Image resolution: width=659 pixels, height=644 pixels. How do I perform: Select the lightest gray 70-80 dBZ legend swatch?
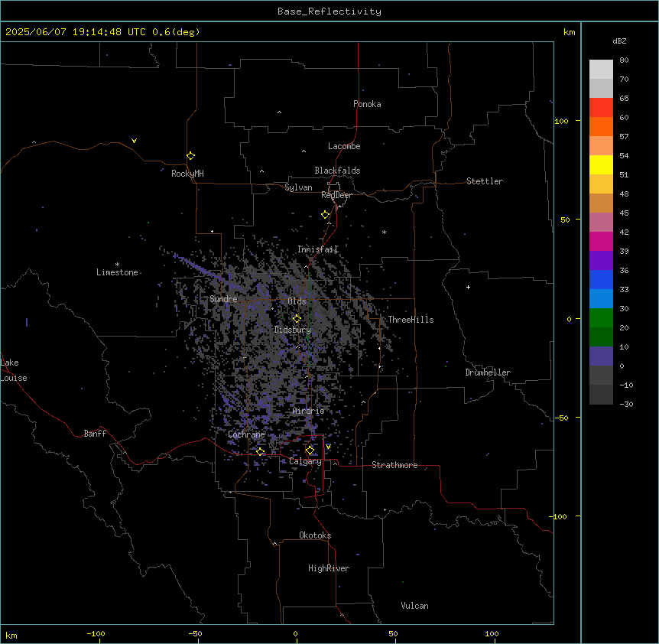601,70
